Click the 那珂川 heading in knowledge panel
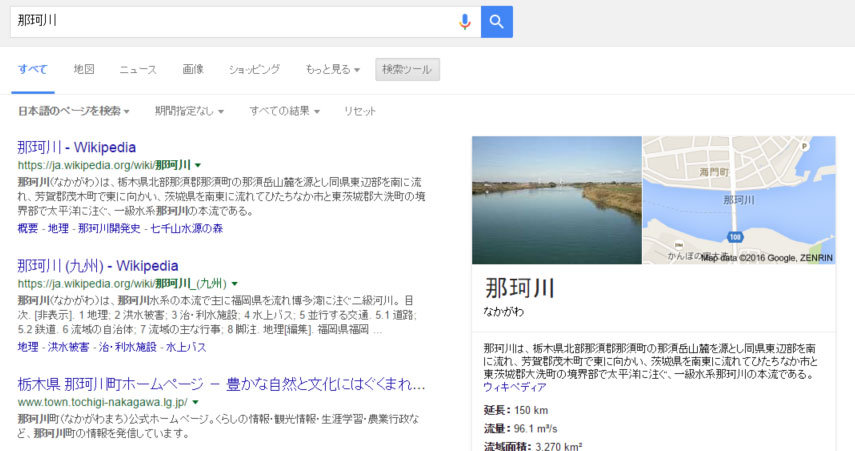 [519, 288]
